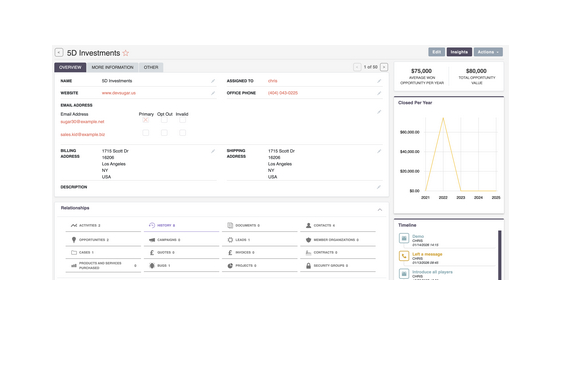Toggle Opt Out checkbox for sugar30@example.net
The image size is (562, 369).
[164, 120]
